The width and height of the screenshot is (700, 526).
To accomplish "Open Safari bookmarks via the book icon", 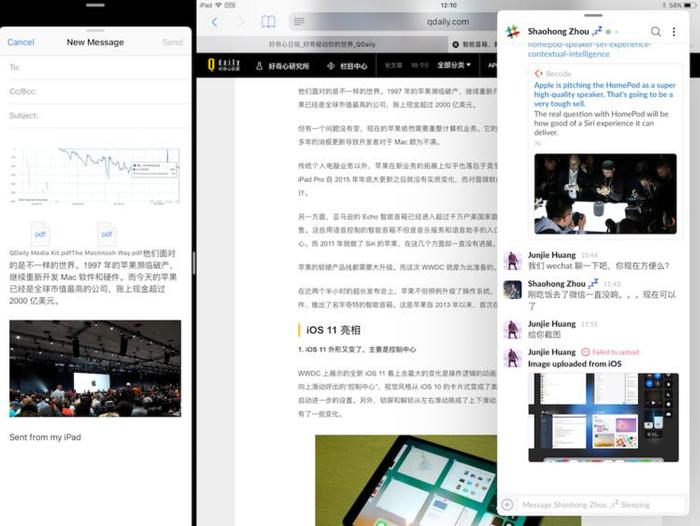I will (268, 22).
